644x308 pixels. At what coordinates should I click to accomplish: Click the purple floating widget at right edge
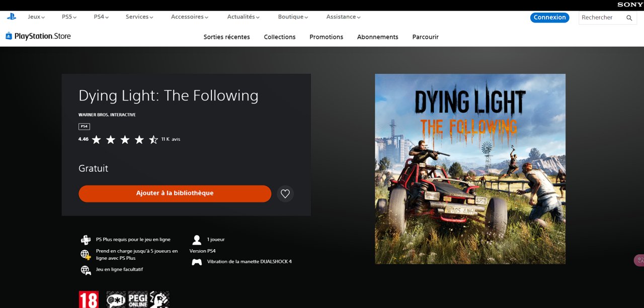point(639,260)
